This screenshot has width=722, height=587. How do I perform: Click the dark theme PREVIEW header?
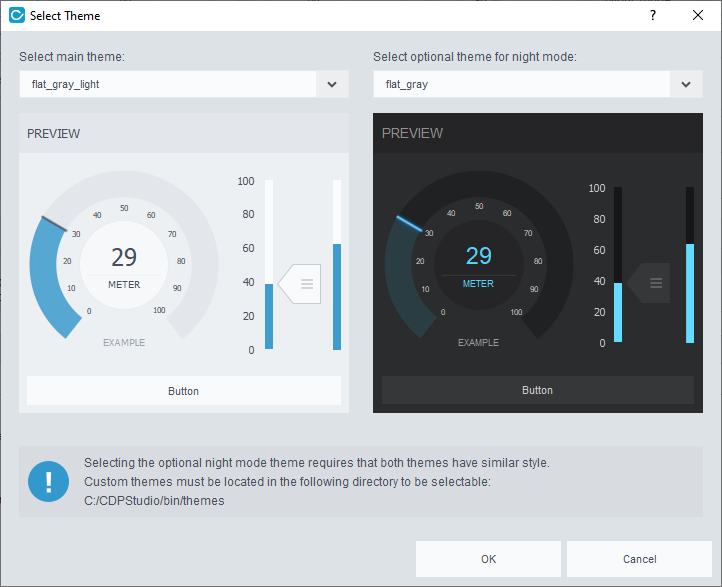[412, 133]
